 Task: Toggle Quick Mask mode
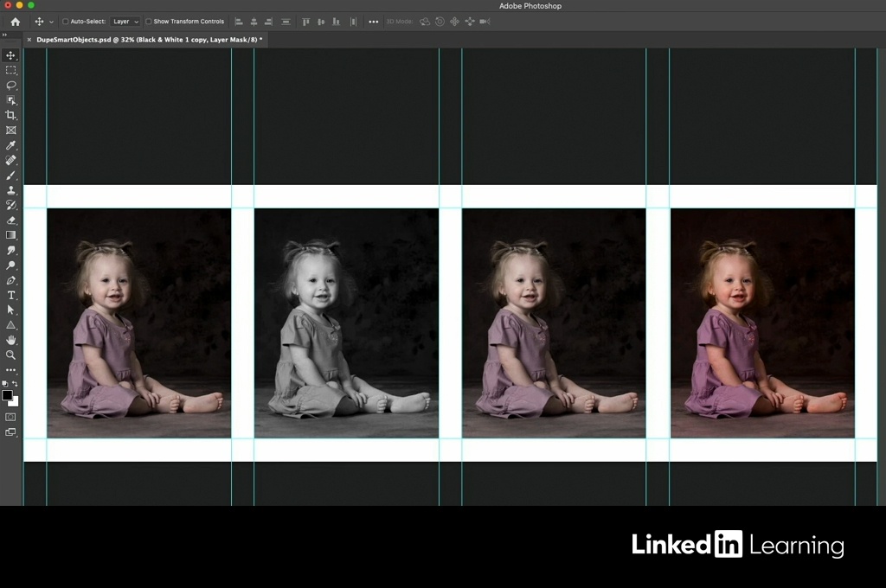pos(11,417)
